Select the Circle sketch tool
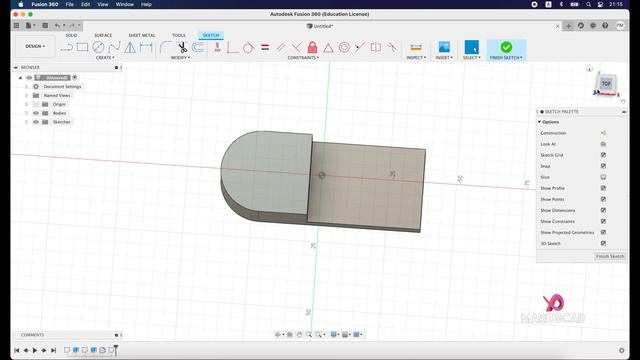The height and width of the screenshot is (360, 640). pyautogui.click(x=98, y=47)
